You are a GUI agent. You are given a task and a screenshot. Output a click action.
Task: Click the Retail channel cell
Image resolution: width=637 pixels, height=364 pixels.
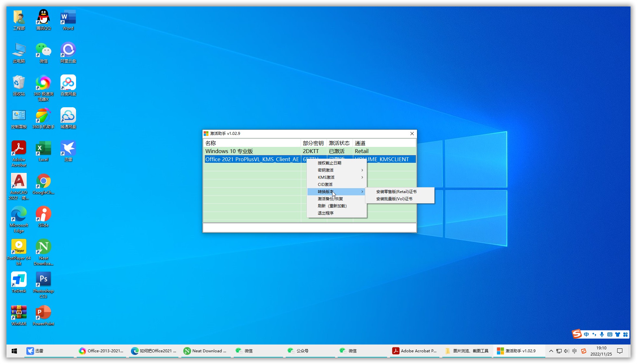click(x=384, y=151)
